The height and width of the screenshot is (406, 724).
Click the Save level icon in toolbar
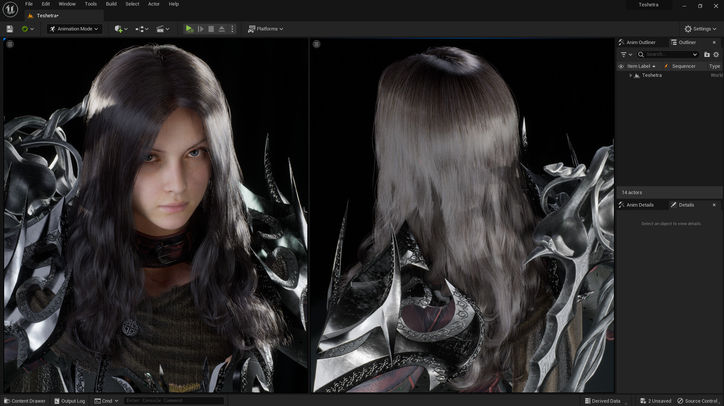[x=9, y=29]
